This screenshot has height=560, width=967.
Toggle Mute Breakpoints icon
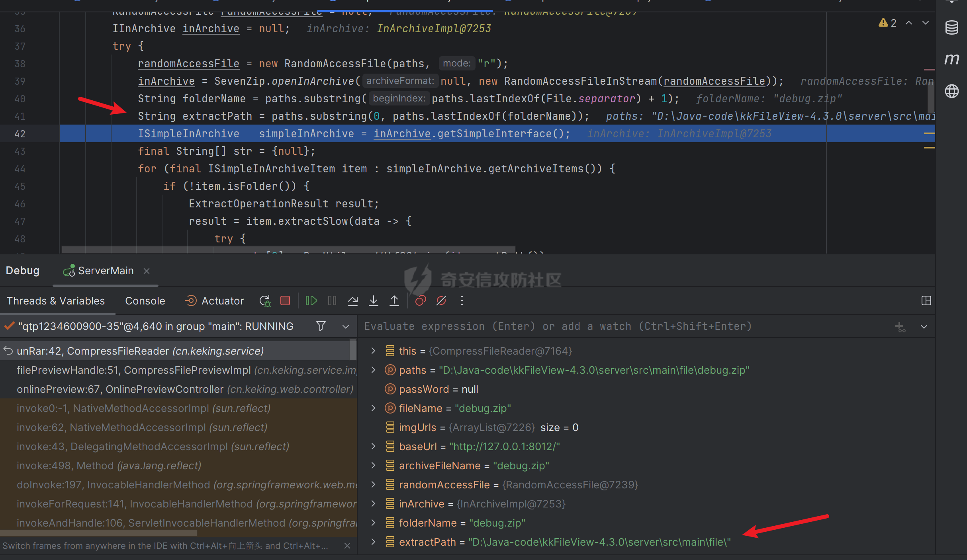click(x=441, y=301)
